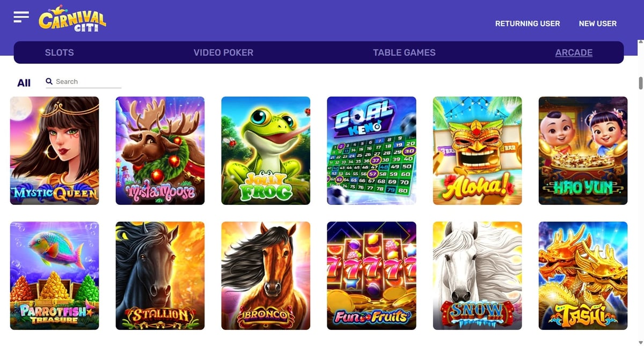Go to the Table Games tab
This screenshot has height=346, width=644.
tap(404, 53)
